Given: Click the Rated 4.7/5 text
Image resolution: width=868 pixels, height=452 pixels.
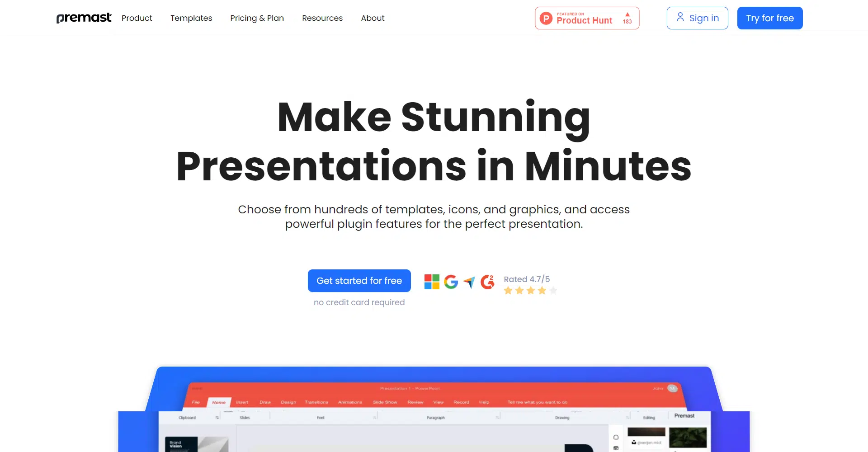Looking at the screenshot, I should pyautogui.click(x=527, y=279).
